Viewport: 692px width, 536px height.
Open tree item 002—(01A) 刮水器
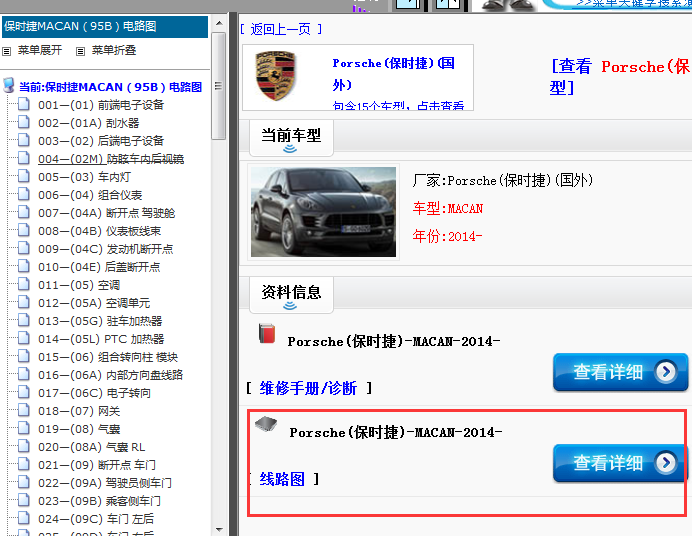(89, 123)
